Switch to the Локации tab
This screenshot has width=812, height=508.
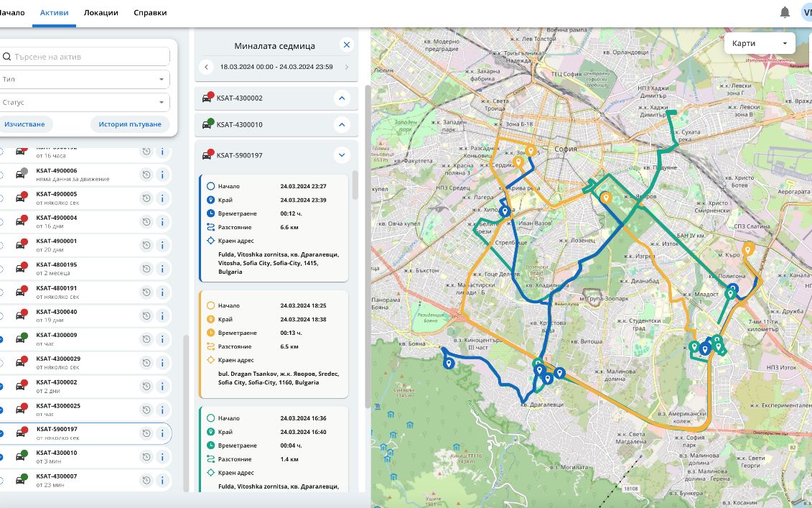(101, 12)
